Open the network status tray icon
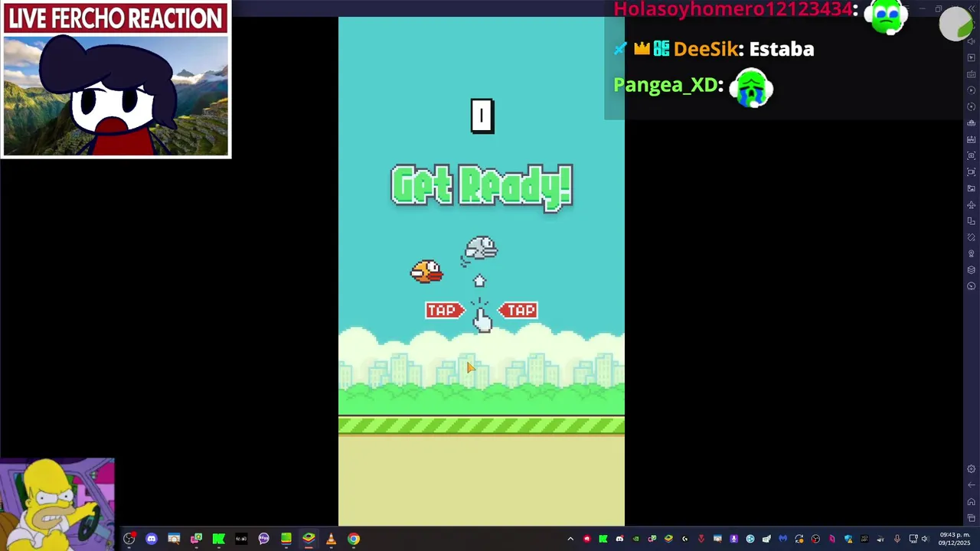Viewport: 980px width, 551px height. coord(913,539)
